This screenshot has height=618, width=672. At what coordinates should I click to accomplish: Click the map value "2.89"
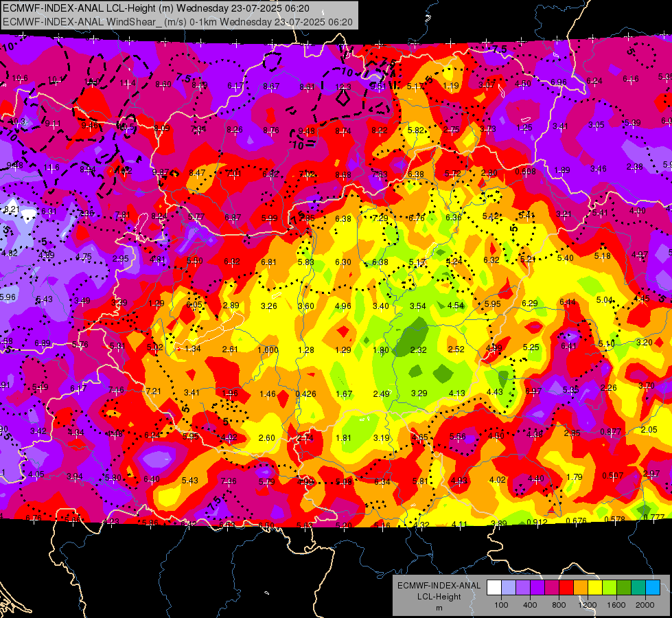(x=231, y=306)
